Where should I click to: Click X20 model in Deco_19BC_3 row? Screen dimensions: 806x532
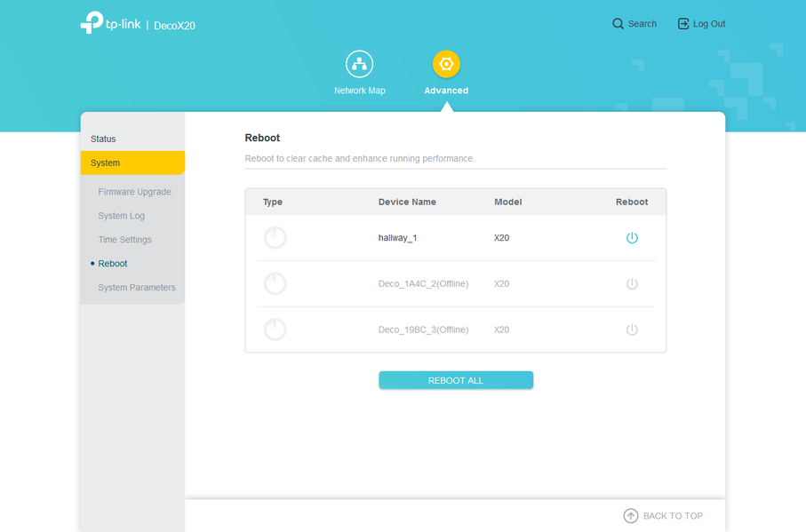click(502, 330)
